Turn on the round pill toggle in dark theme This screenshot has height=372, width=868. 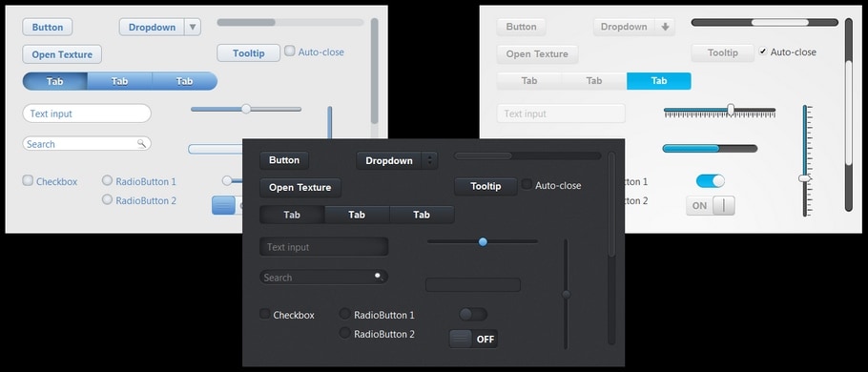[x=473, y=315]
